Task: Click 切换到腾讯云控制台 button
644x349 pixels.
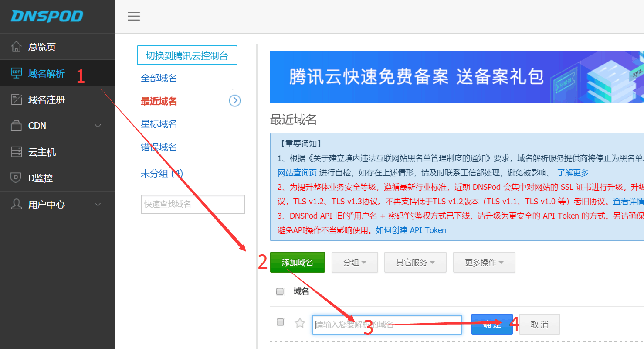Action: click(x=187, y=55)
